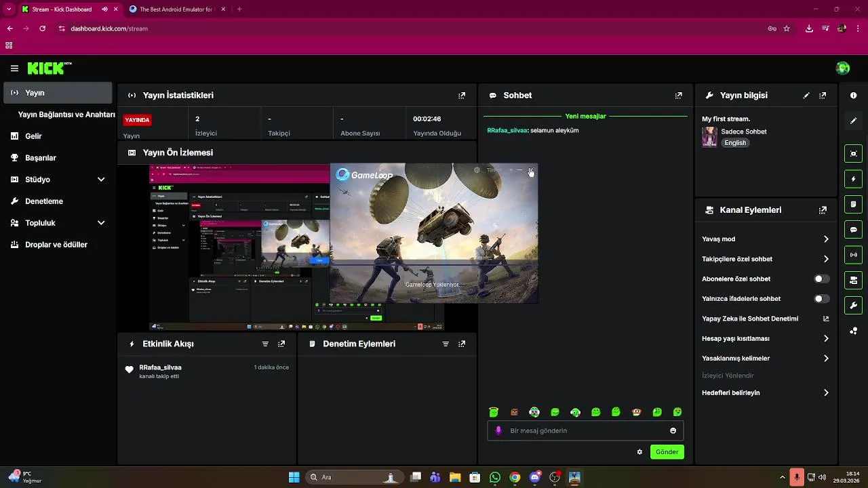The height and width of the screenshot is (488, 868).
Task: Insert the heart-eyes emote at row end
Action: (677, 412)
